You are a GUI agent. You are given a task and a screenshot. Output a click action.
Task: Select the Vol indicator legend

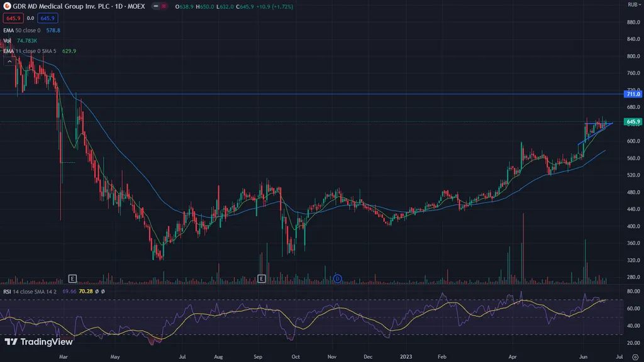click(7, 41)
